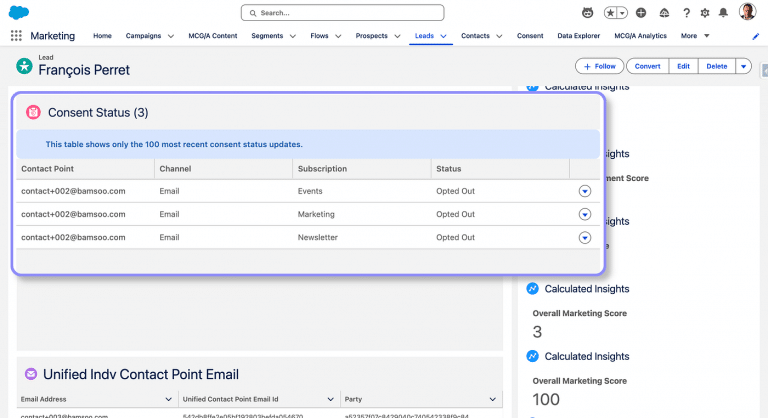Click Calculated Insights icon above score 3
The height and width of the screenshot is (418, 768).
(x=532, y=289)
